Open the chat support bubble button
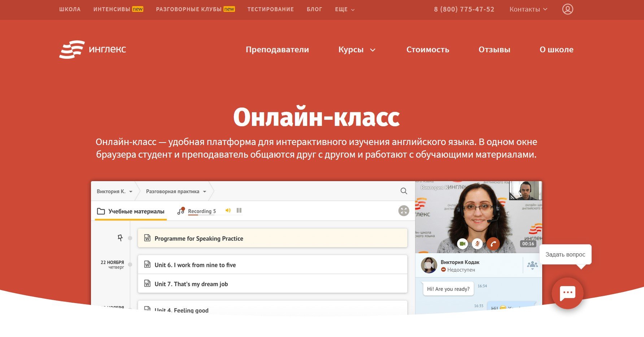 [x=567, y=293]
